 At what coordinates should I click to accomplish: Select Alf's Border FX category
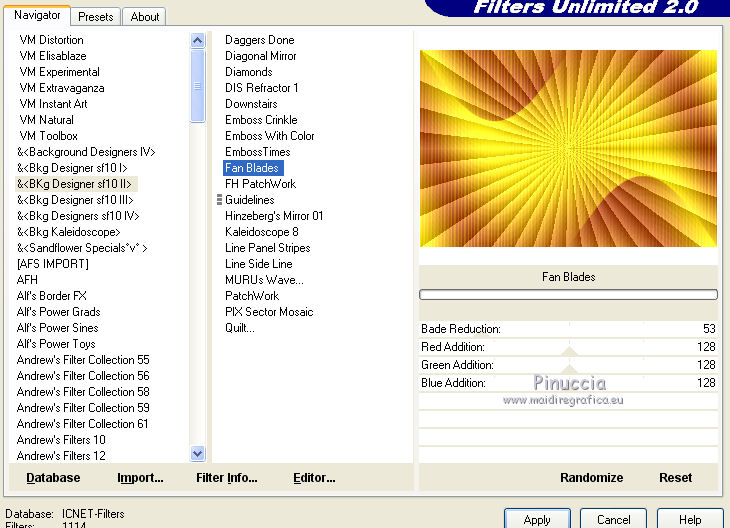point(52,296)
